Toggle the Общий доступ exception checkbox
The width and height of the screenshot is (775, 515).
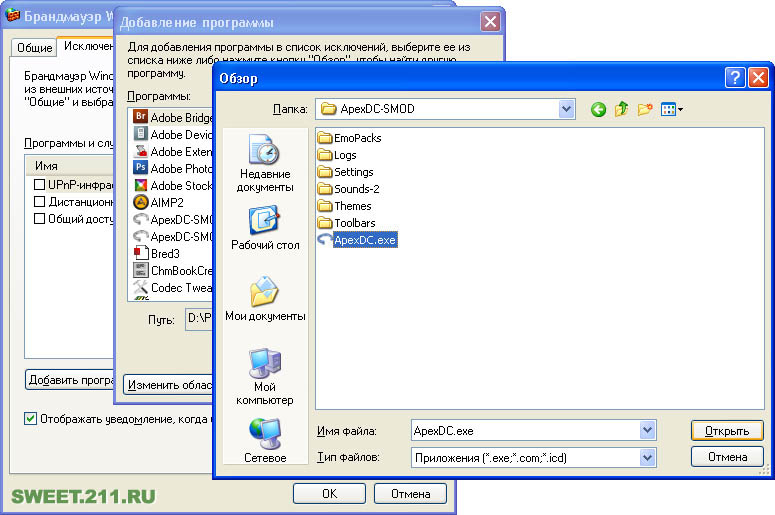[x=40, y=218]
